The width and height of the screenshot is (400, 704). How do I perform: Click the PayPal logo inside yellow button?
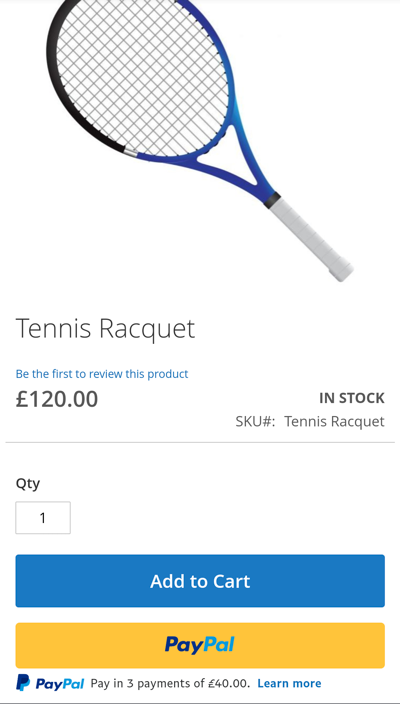[200, 645]
